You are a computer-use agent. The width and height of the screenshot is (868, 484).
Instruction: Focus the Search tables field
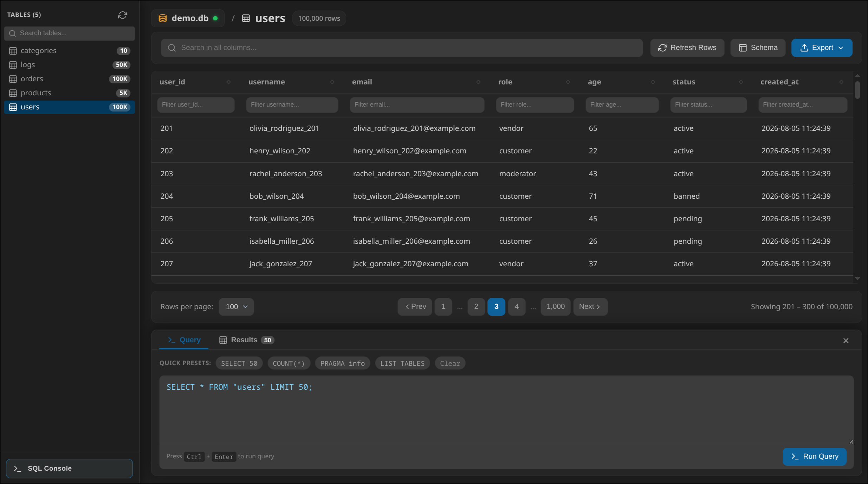[x=70, y=33]
